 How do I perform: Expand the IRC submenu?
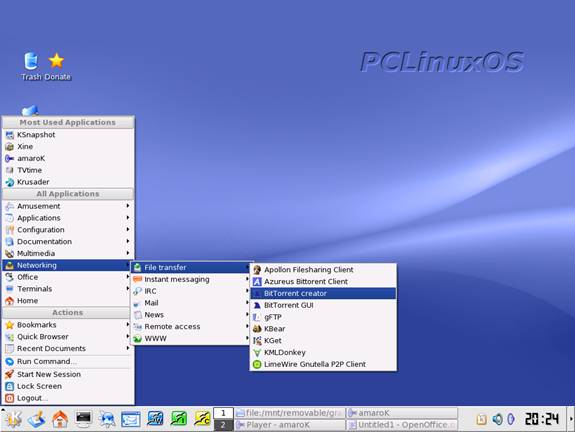click(x=191, y=291)
